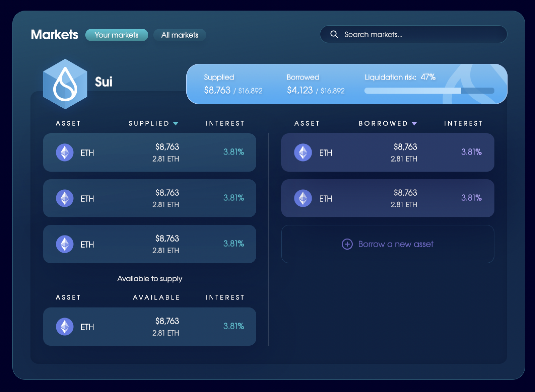Switch to the Your markets tab
Image resolution: width=535 pixels, height=392 pixels.
click(117, 35)
